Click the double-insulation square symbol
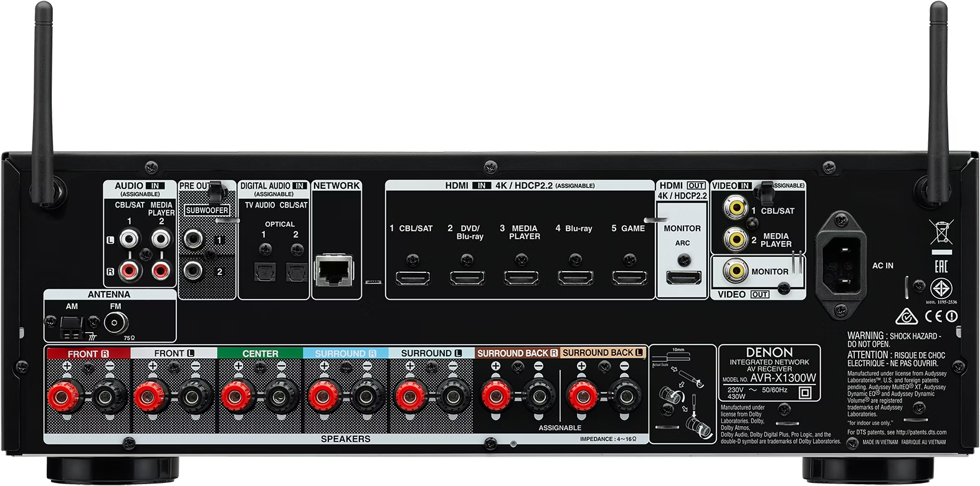The height and width of the screenshot is (486, 980). (x=805, y=393)
